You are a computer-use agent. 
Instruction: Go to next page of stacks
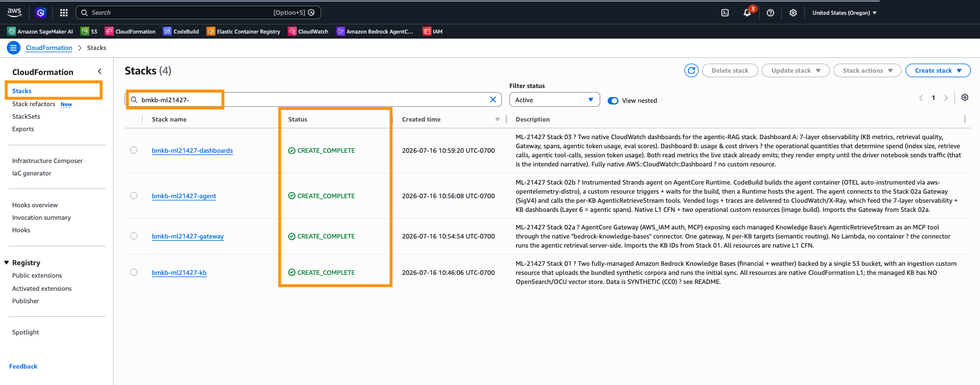point(946,98)
